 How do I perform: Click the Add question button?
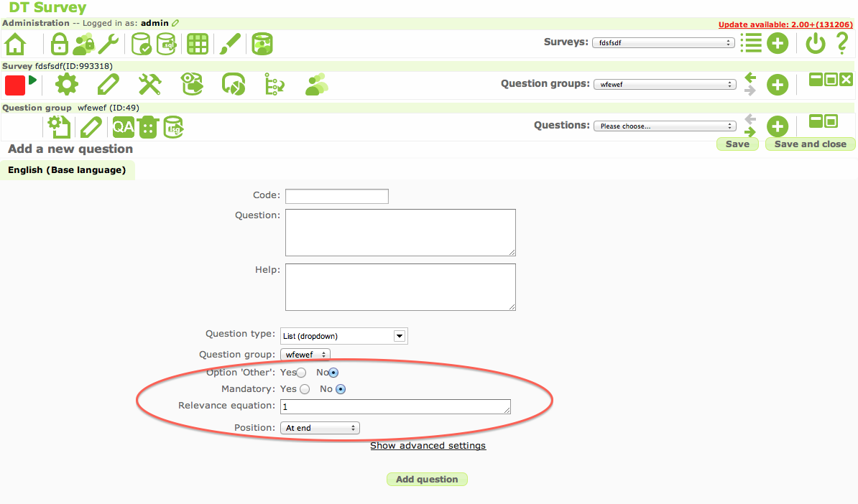tap(427, 480)
